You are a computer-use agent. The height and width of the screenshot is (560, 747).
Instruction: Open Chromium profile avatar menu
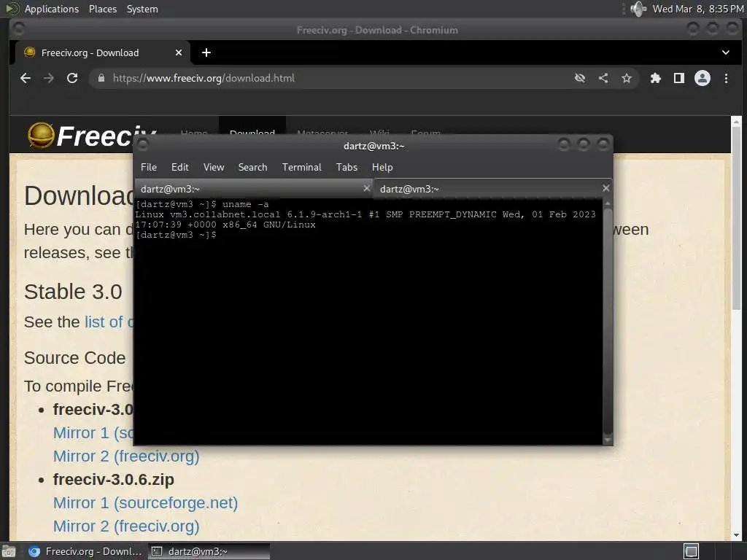(703, 78)
